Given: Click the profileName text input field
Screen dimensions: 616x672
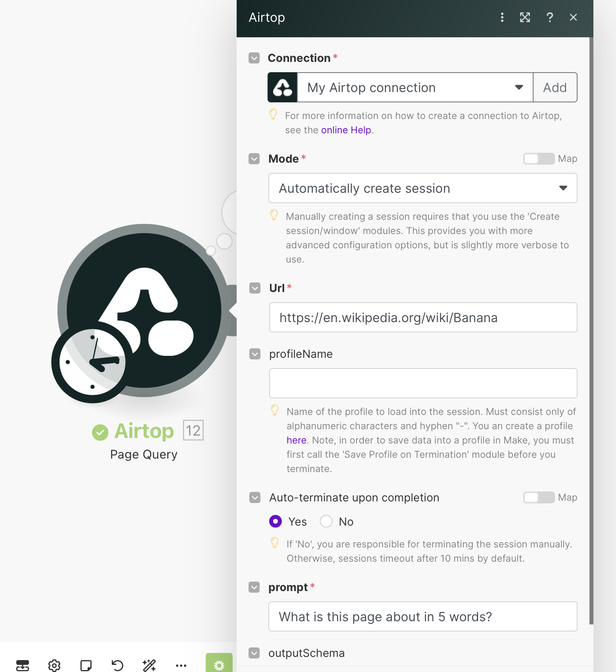Looking at the screenshot, I should (x=423, y=383).
